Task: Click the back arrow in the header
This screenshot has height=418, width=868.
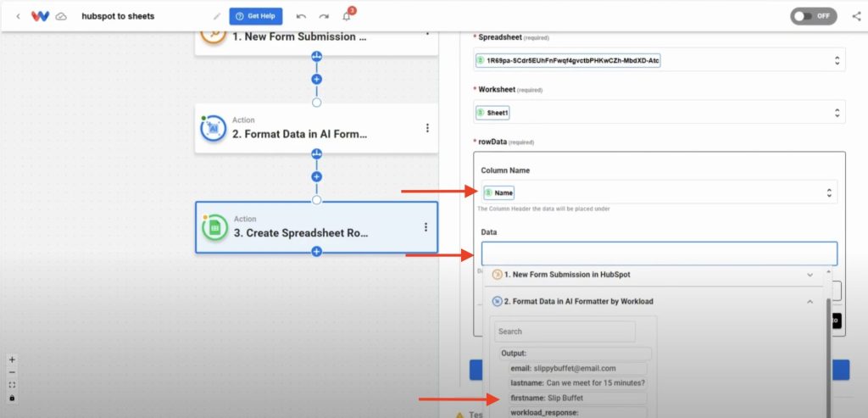Action: coord(19,16)
